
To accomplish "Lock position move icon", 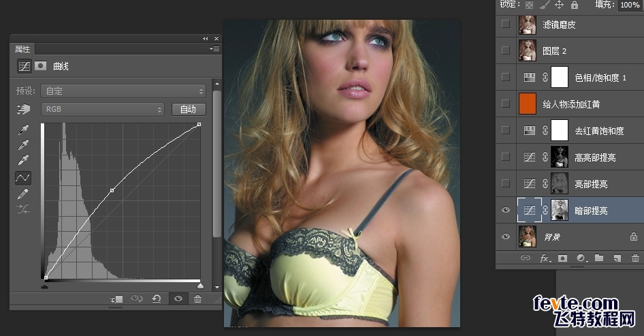I will point(560,5).
